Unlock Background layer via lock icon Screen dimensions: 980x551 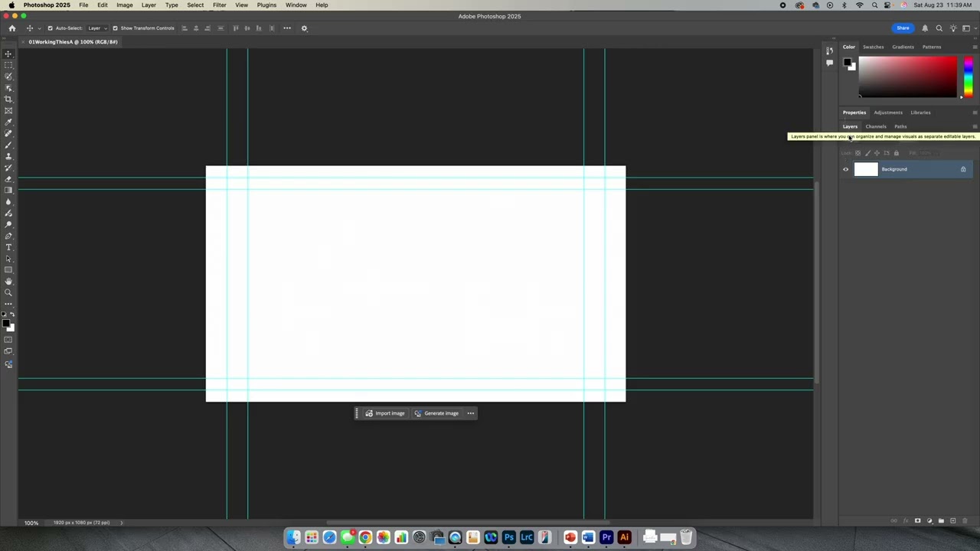(x=963, y=169)
